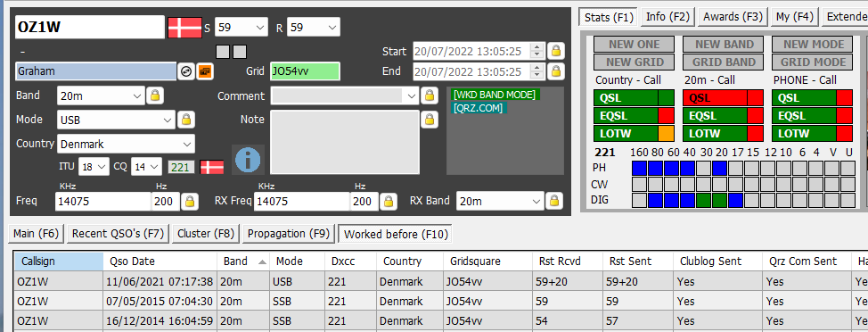Click the lock icon beside RX Band
Screen dimensions: 868x332
pos(553,201)
